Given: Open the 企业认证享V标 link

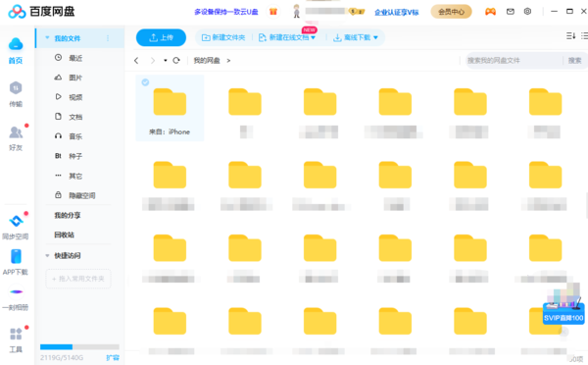Looking at the screenshot, I should (x=396, y=12).
